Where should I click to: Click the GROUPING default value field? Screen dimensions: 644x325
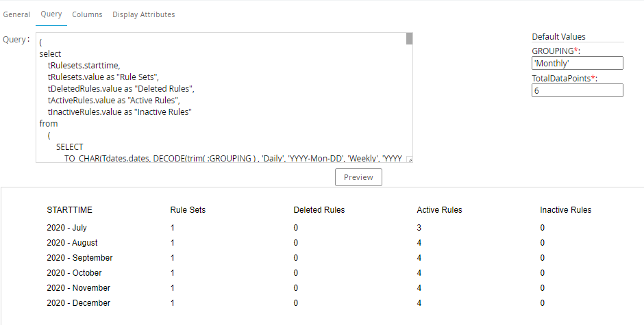[x=577, y=63]
